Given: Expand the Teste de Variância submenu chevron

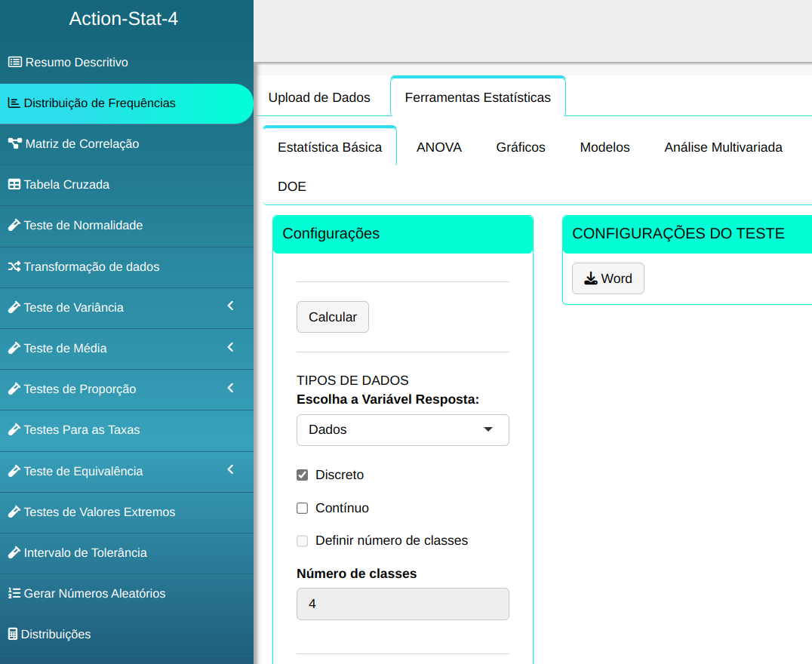Looking at the screenshot, I should 231,306.
